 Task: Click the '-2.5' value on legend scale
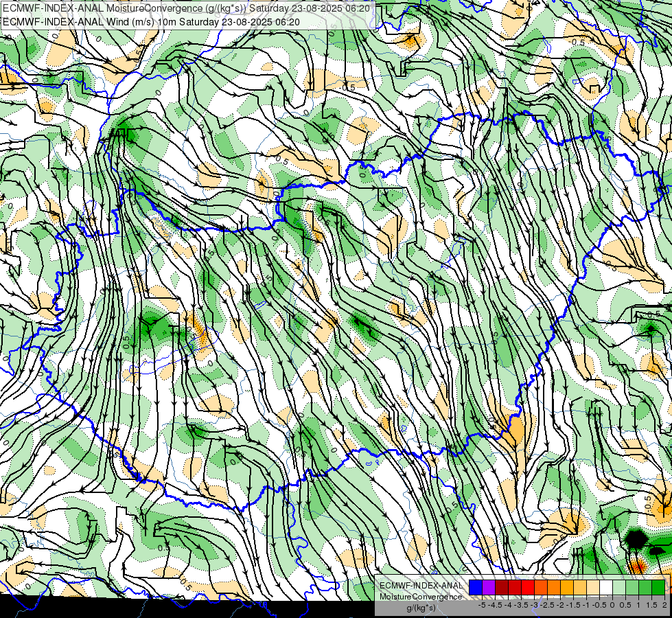[548, 605]
